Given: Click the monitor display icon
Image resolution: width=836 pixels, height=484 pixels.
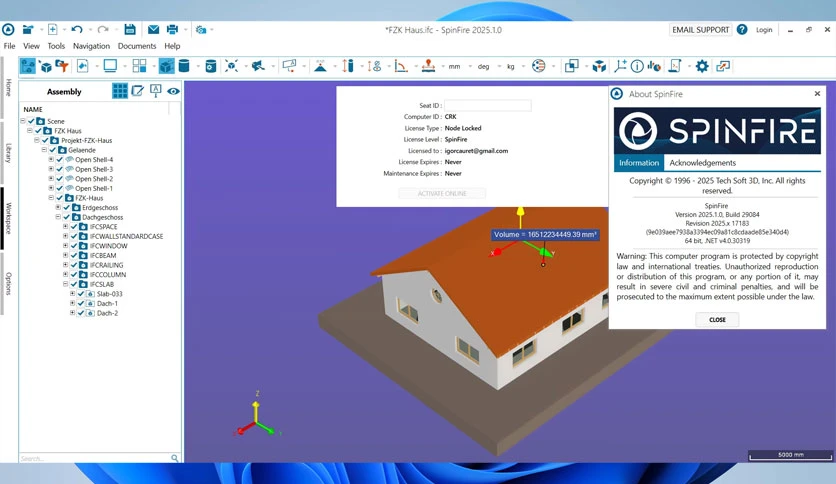Looking at the screenshot, I should point(110,66).
